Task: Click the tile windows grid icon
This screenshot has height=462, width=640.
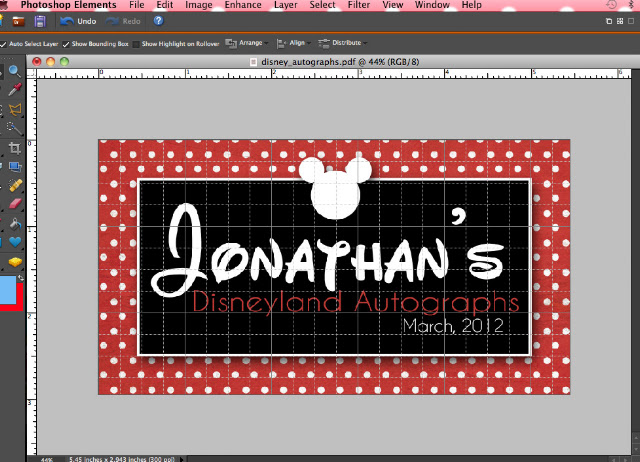Action: 620,21
